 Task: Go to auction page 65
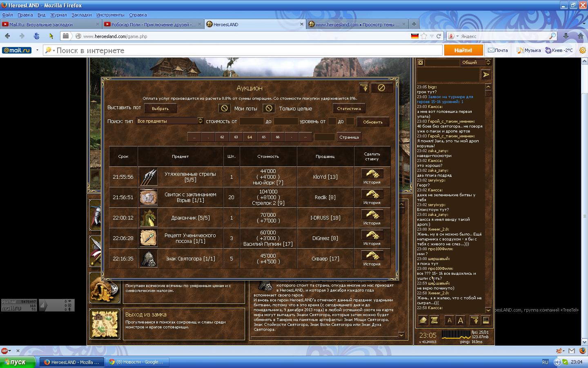click(264, 137)
